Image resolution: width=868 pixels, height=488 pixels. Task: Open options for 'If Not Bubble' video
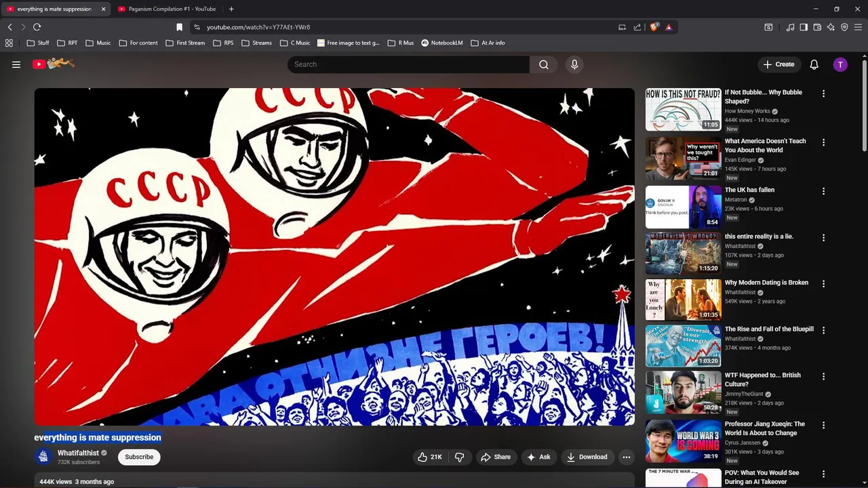(823, 94)
